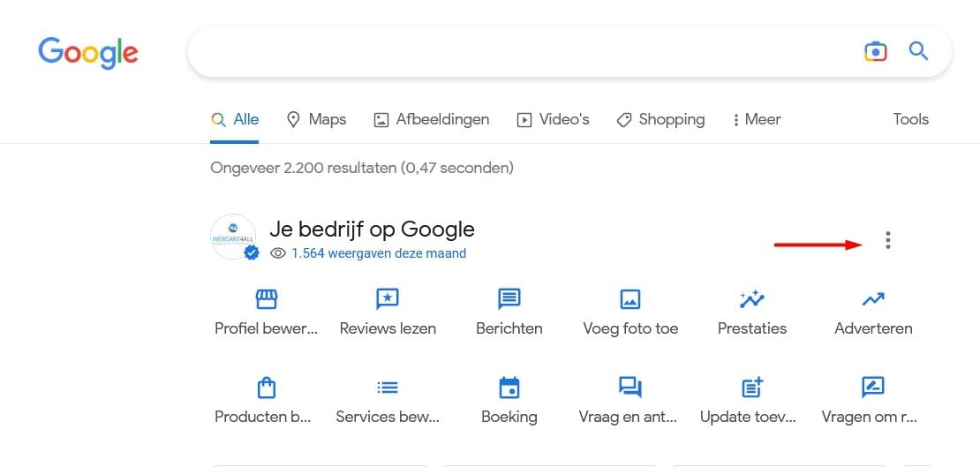The image size is (980, 467).
Task: Select the Alle search tab
Action: pyautogui.click(x=234, y=119)
